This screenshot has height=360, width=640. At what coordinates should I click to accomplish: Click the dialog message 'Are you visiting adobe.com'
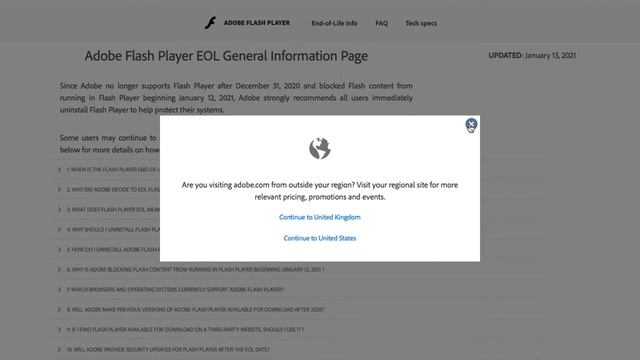(x=320, y=191)
